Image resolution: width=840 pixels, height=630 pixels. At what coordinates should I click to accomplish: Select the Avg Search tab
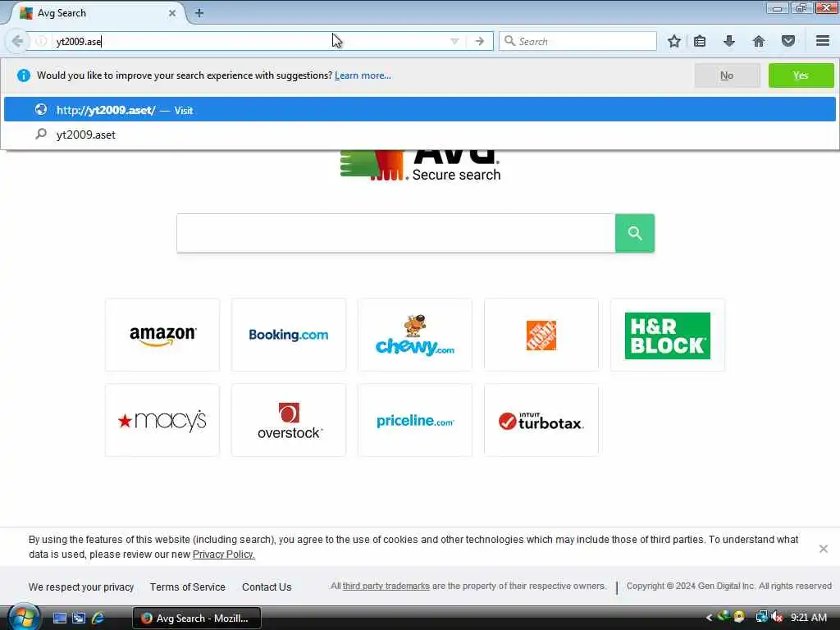[x=97, y=13]
